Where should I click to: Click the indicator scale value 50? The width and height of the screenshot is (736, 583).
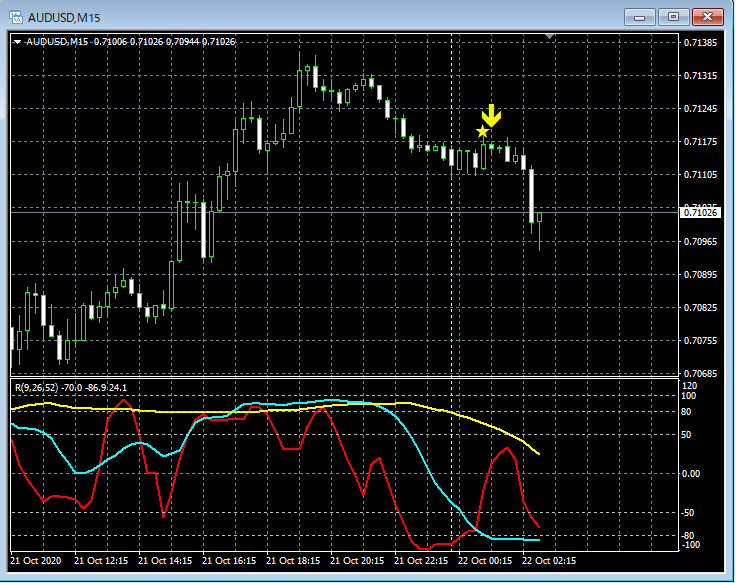pos(686,435)
